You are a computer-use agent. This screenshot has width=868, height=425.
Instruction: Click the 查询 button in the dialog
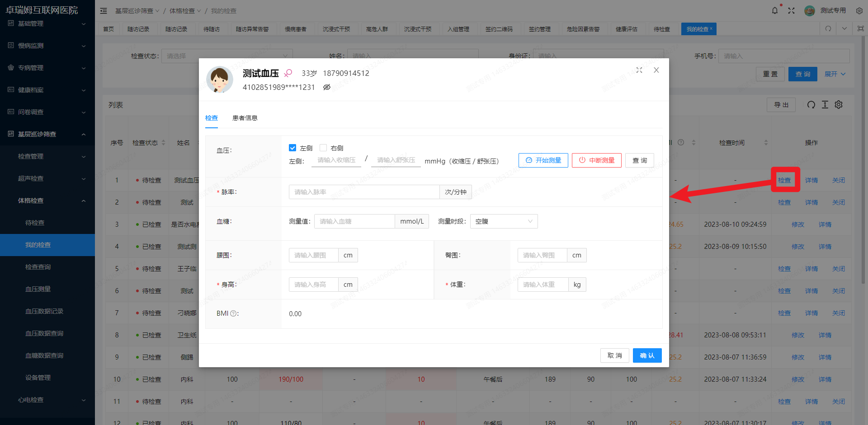click(x=640, y=160)
